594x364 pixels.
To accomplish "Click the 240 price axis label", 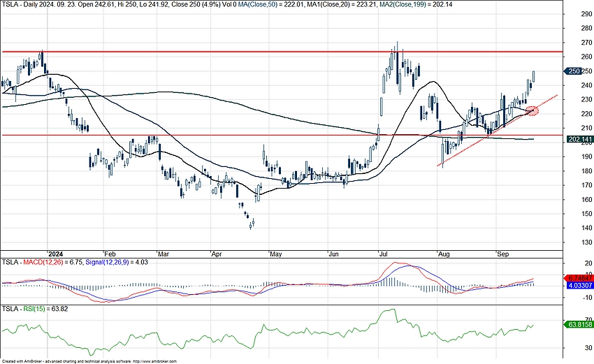I will (586, 85).
